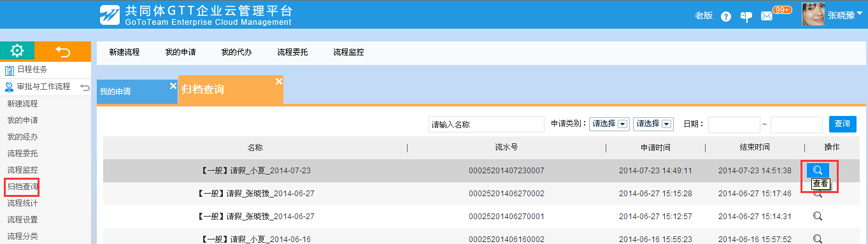Select 流程委托 in the sidebar
The height and width of the screenshot is (244, 868).
(x=22, y=153)
